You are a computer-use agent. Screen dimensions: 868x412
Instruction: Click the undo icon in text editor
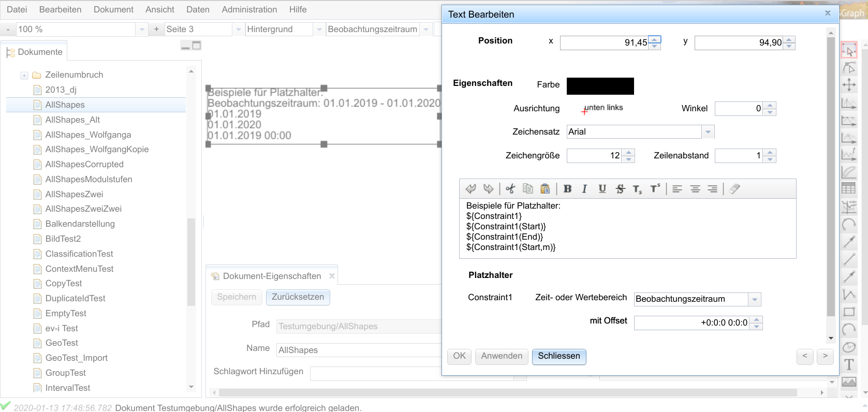click(470, 189)
